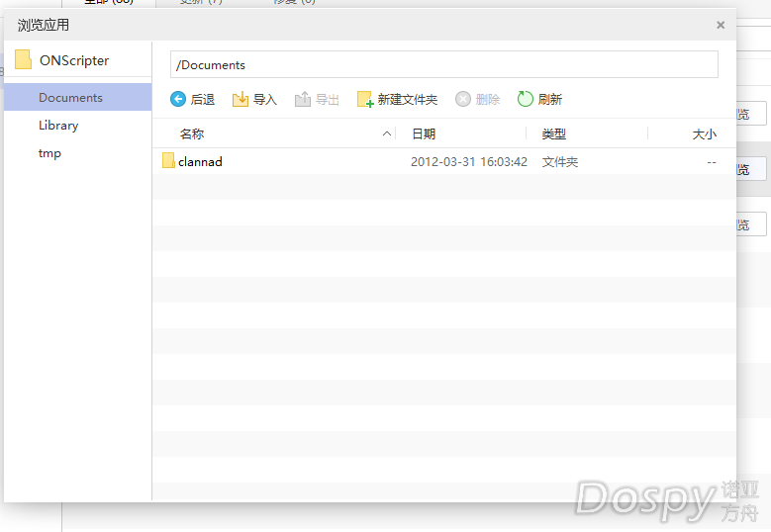Image resolution: width=771 pixels, height=532 pixels.
Task: Click the 后退 back arrow icon
Action: tap(178, 99)
